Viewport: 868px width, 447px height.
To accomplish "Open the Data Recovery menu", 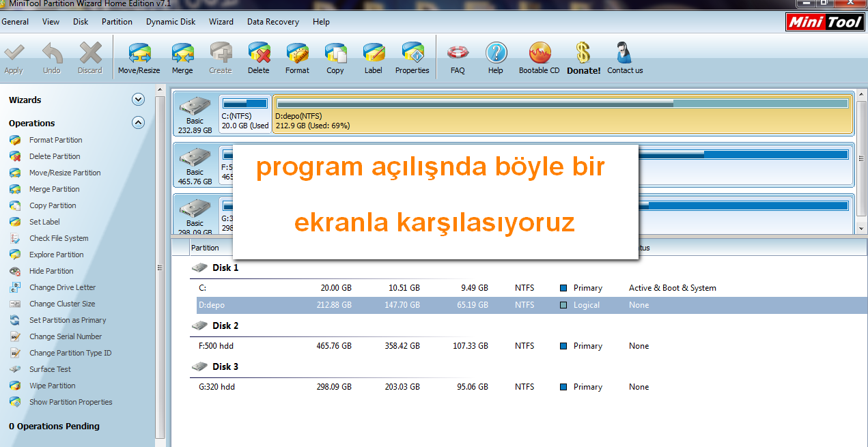I will (273, 22).
